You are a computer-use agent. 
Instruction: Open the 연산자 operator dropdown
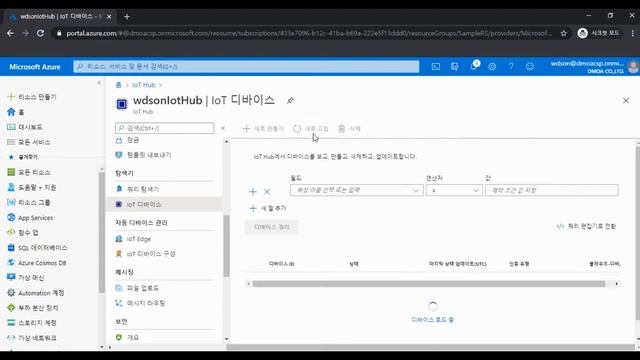[454, 190]
